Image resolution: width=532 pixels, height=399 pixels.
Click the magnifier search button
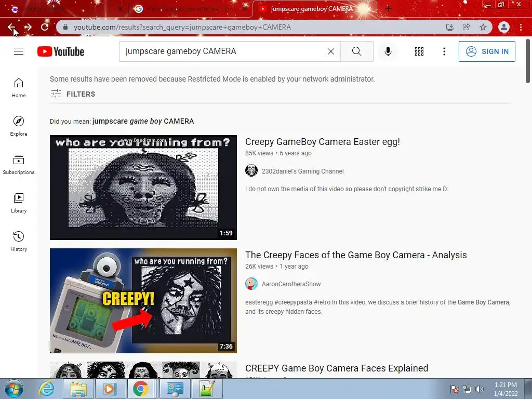357,51
